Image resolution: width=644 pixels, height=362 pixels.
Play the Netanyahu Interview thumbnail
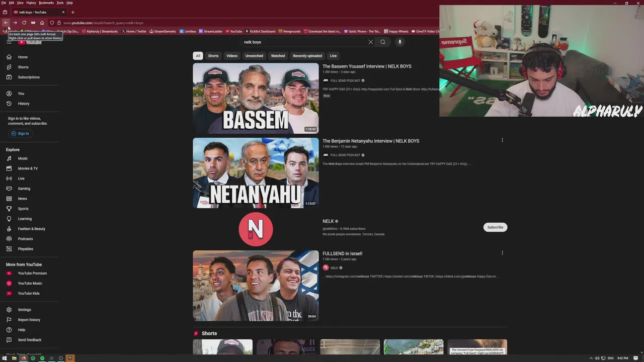click(x=256, y=173)
